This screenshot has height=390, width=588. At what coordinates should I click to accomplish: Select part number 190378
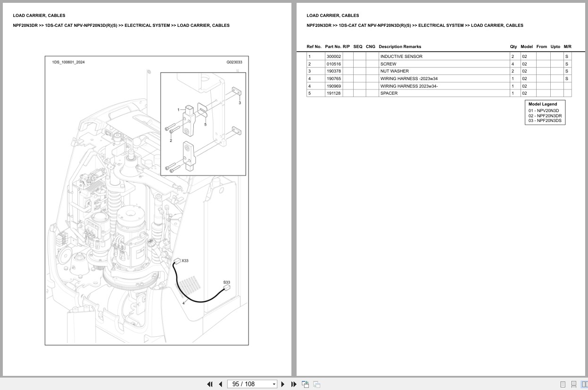[334, 71]
